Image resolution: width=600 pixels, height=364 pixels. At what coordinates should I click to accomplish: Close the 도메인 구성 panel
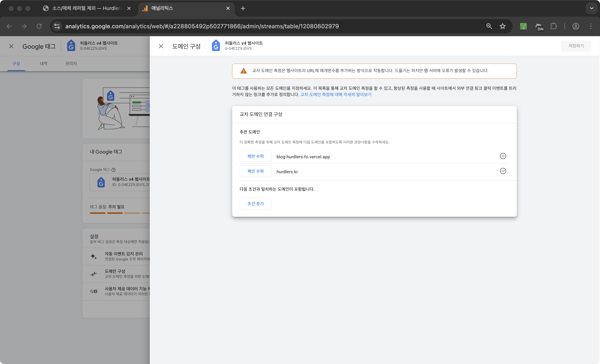click(161, 46)
